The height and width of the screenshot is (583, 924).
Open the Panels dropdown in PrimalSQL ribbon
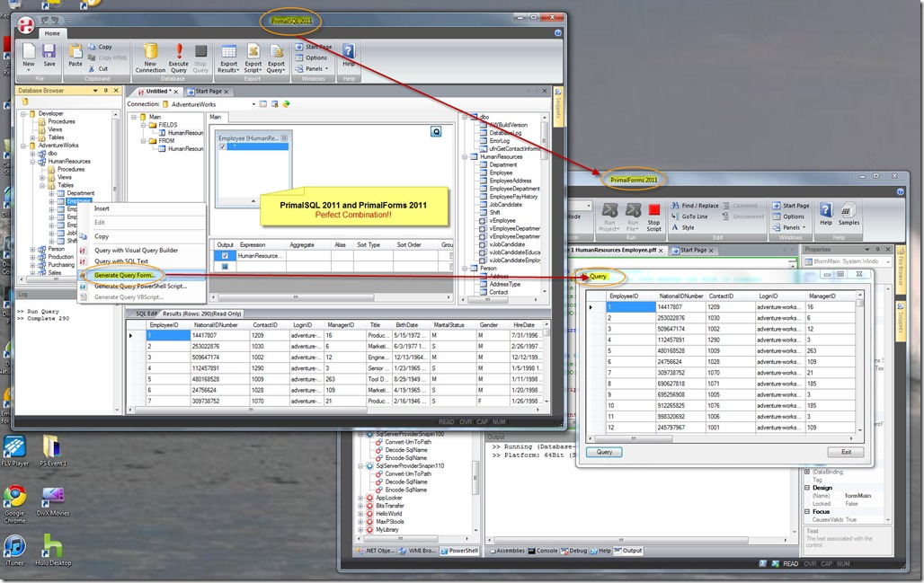[x=312, y=69]
